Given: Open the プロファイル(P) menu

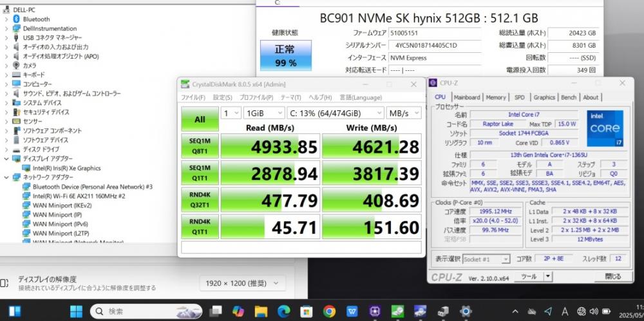Looking at the screenshot, I should (x=256, y=97).
